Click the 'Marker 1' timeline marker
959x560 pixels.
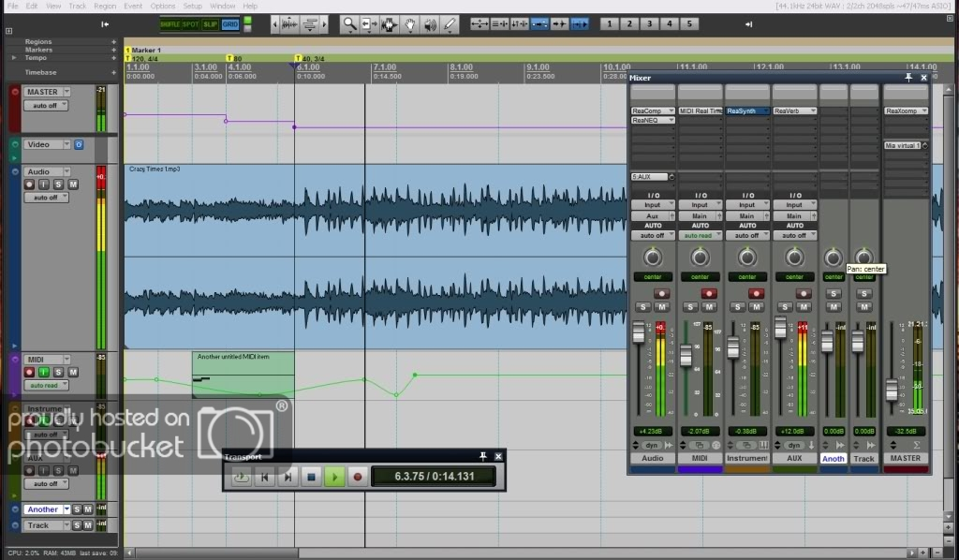145,50
